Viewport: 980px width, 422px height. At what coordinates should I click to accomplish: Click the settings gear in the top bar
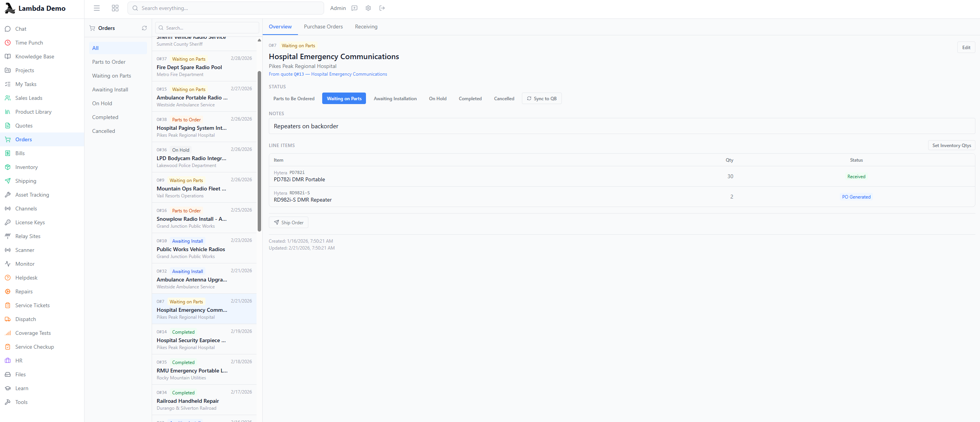[x=367, y=8]
